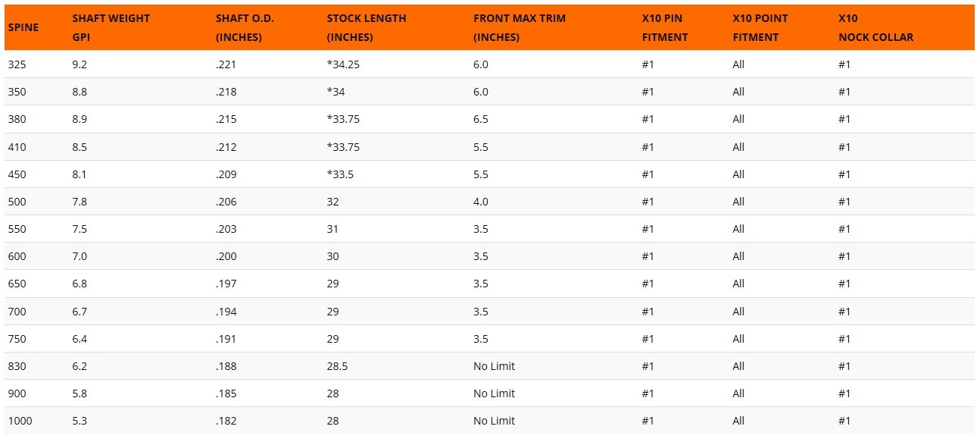The width and height of the screenshot is (980, 442).
Task: Click the 7.0 shaft weight value
Action: tap(80, 256)
